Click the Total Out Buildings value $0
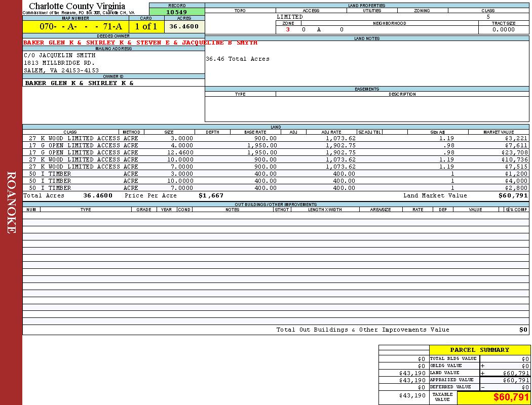This screenshot has width=532, height=405. click(523, 330)
